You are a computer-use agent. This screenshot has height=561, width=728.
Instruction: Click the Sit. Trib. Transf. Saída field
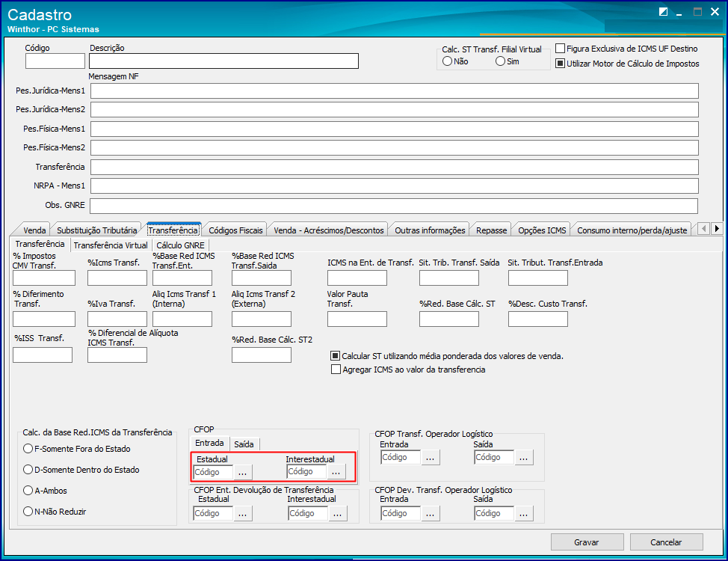449,278
